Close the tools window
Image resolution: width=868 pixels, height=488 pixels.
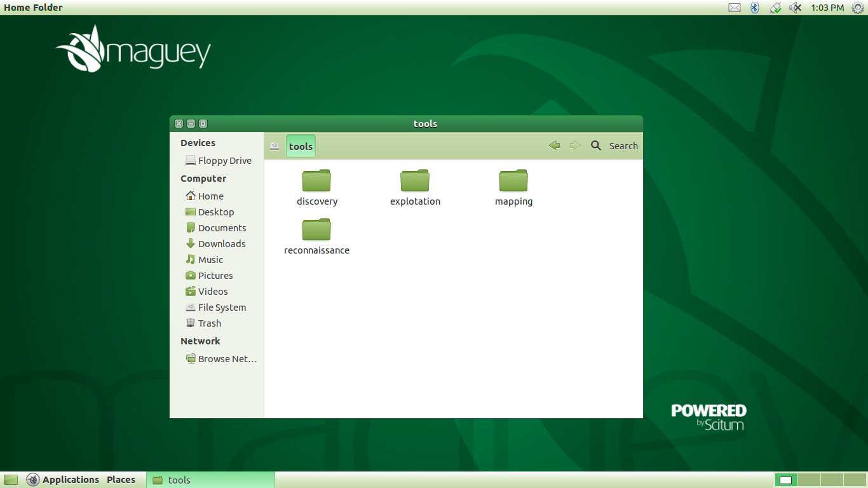179,124
